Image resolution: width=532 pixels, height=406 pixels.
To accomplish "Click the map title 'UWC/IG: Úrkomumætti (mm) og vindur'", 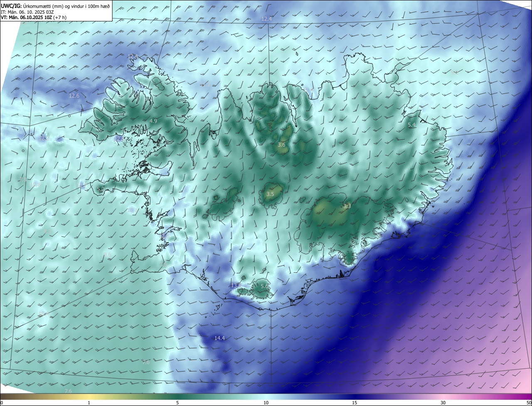I will (x=55, y=6).
